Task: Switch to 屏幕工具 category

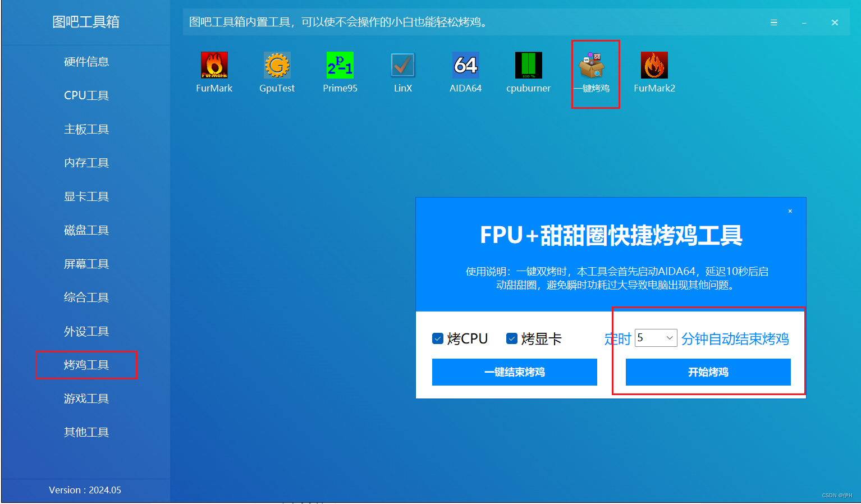Action: [86, 264]
